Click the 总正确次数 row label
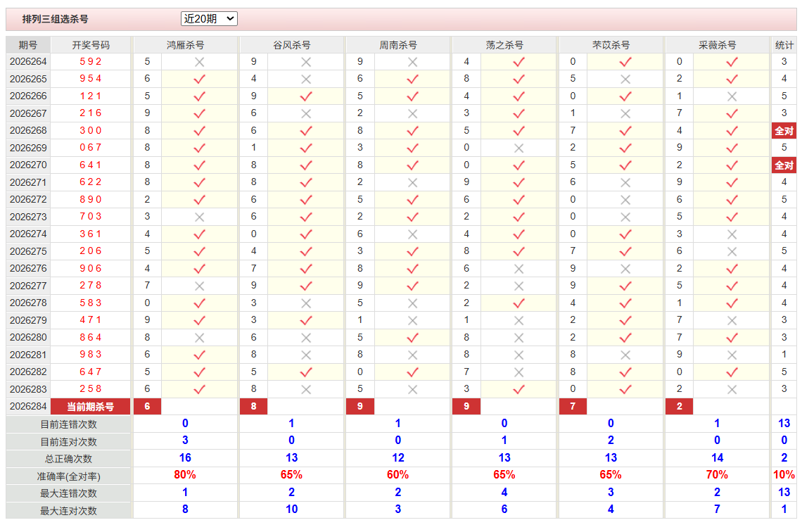Image resolution: width=802 pixels, height=532 pixels. [68, 459]
